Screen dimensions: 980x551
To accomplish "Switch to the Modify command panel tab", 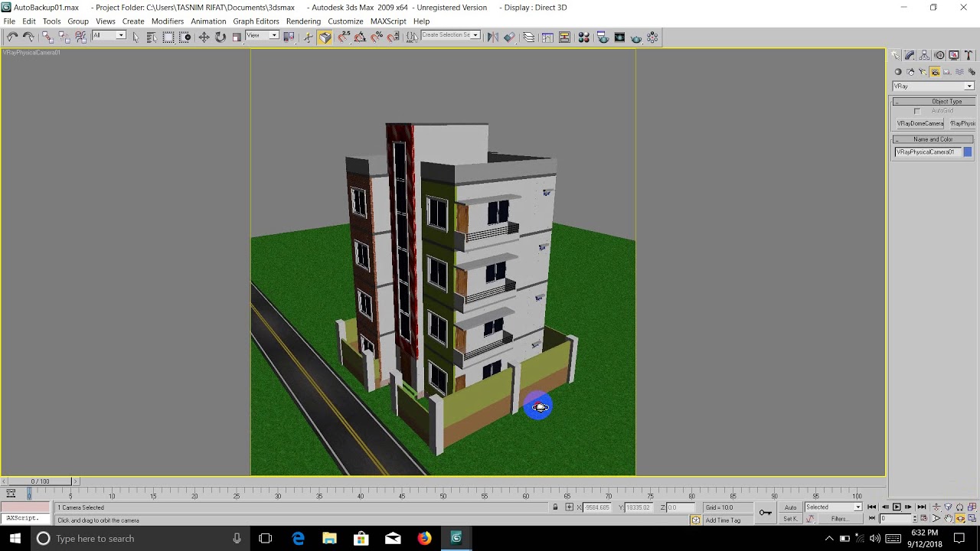I will pos(910,55).
